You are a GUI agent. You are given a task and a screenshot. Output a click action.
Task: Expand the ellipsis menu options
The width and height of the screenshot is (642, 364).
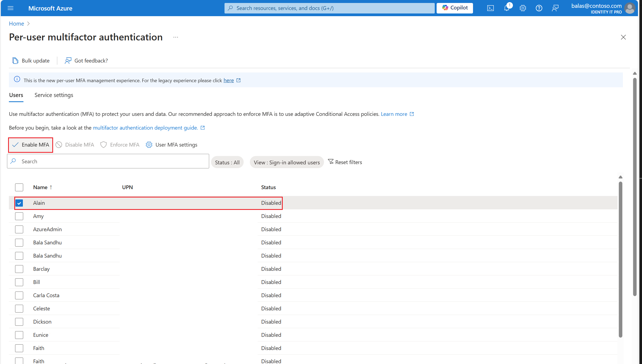176,37
